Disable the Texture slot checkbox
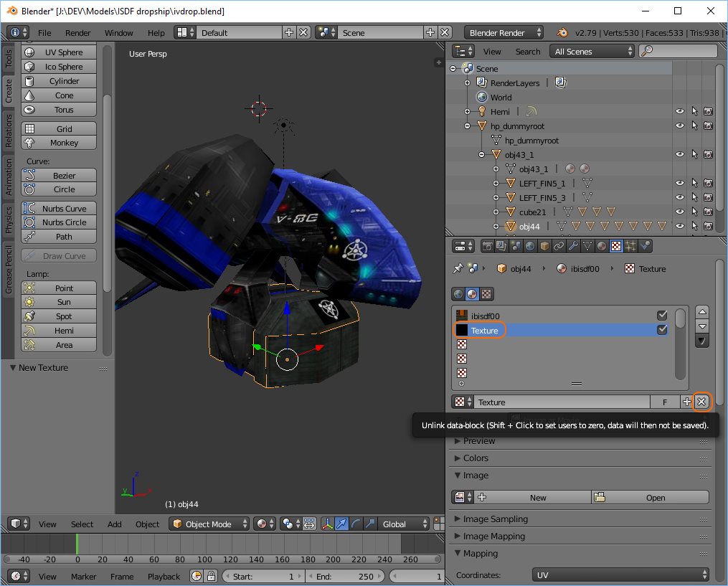728x586 pixels. [x=662, y=330]
